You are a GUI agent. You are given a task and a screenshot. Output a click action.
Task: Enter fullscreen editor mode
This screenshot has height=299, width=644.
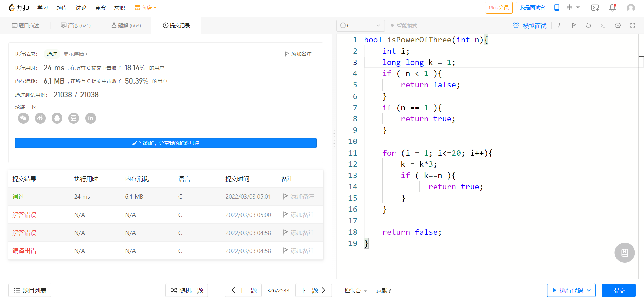coord(633,25)
